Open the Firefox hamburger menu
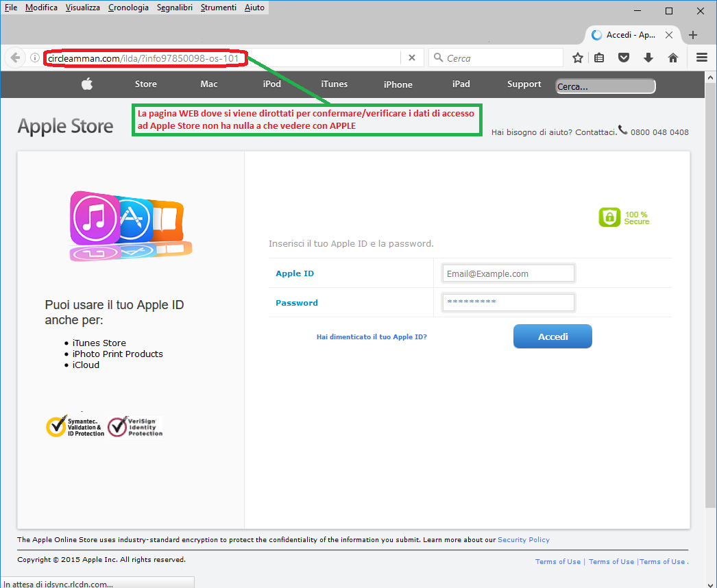 702,58
